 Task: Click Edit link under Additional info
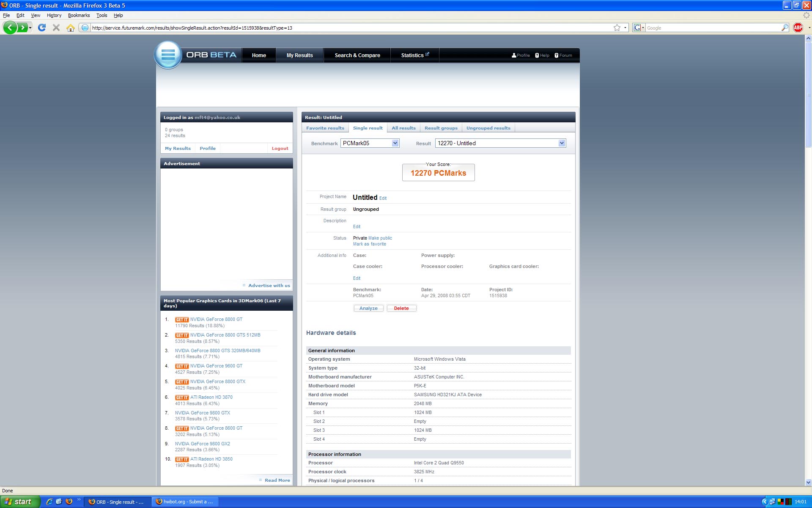[x=357, y=278]
